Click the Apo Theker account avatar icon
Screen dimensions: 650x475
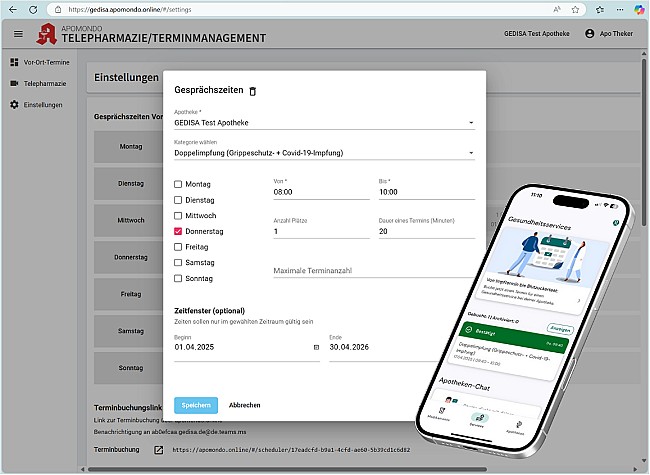tap(589, 34)
